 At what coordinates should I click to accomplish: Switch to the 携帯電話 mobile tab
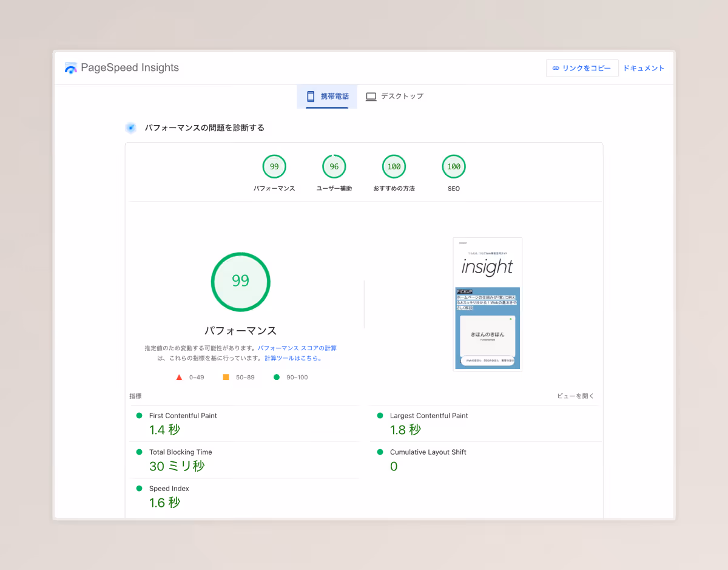pyautogui.click(x=327, y=97)
